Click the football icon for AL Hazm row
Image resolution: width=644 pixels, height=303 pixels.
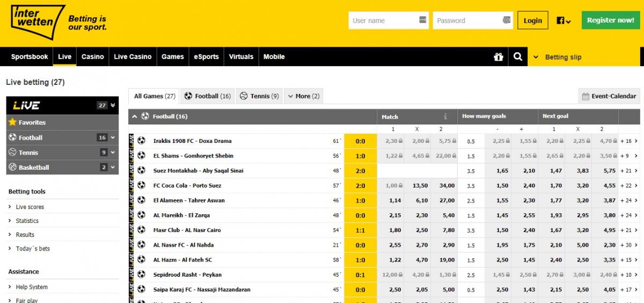point(141,259)
